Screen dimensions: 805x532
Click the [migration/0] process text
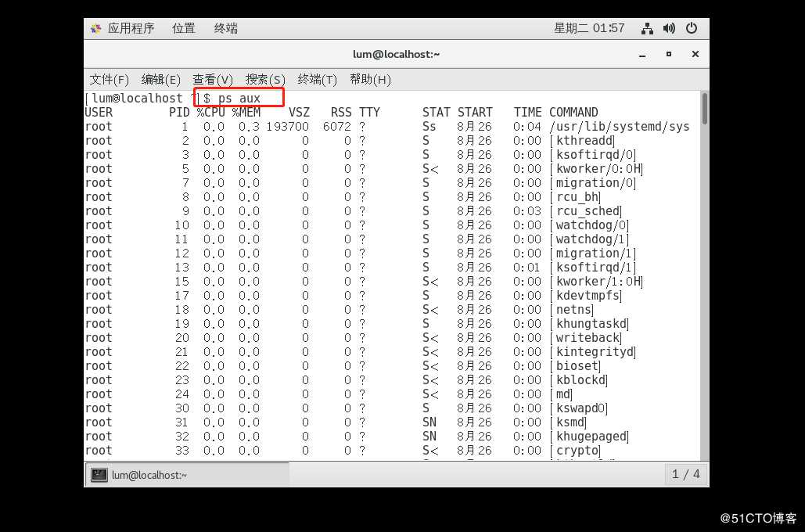pos(593,183)
